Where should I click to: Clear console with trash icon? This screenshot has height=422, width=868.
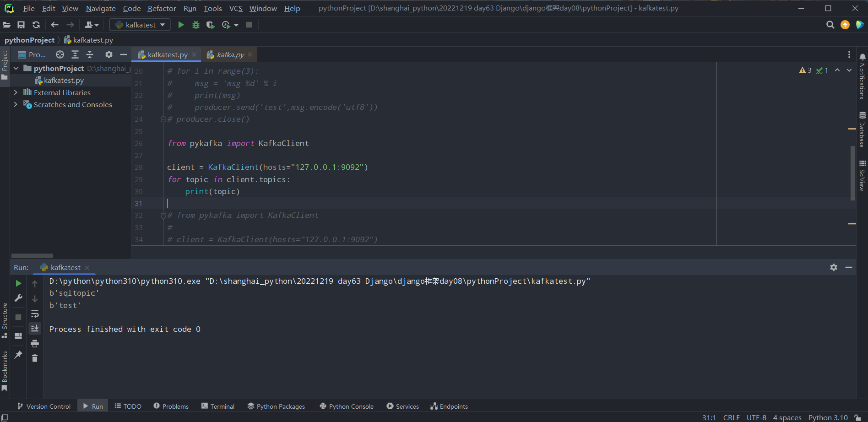click(35, 358)
